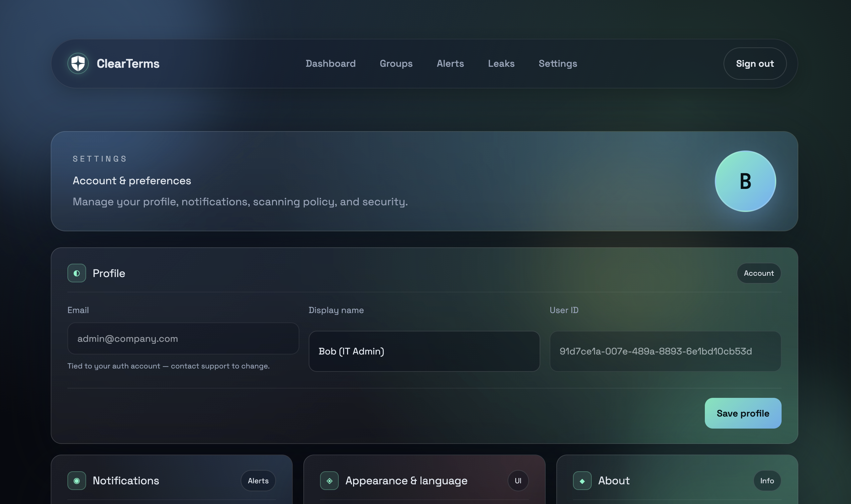Click the Info badge on About card
Viewport: 851px width, 504px height.
pyautogui.click(x=767, y=481)
